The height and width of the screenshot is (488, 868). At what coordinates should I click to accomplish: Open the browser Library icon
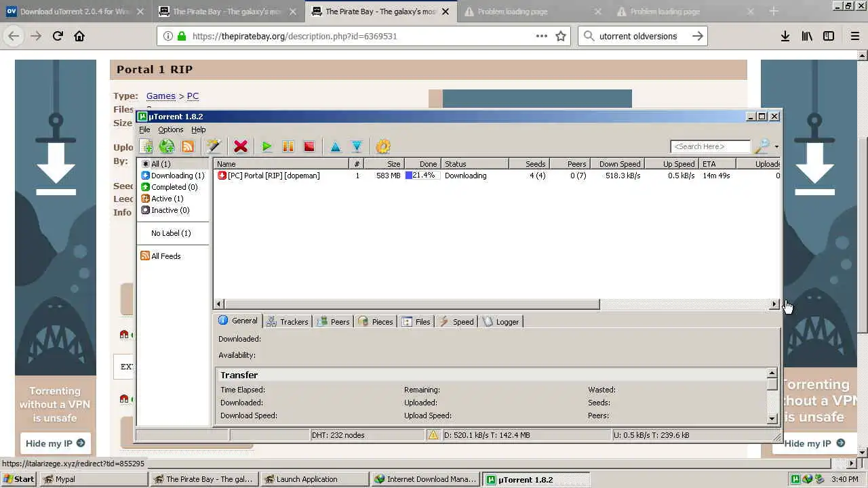point(807,36)
